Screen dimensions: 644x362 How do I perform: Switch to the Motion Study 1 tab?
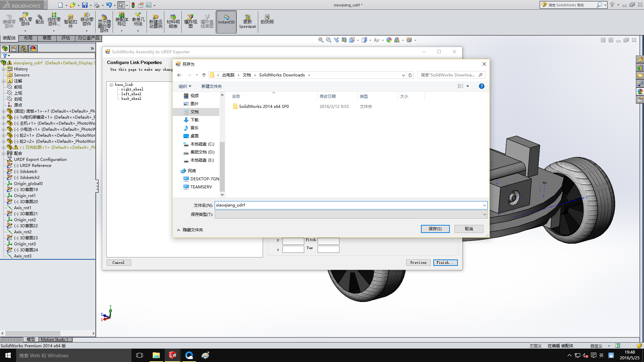point(54,340)
